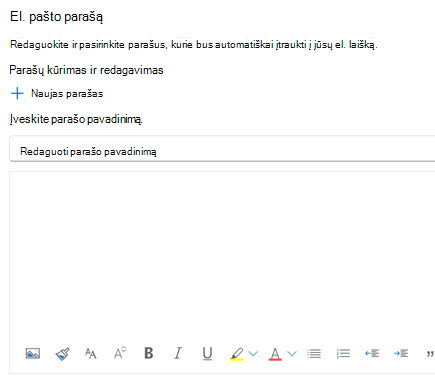Create new signature via Naujas parašas

67,94
